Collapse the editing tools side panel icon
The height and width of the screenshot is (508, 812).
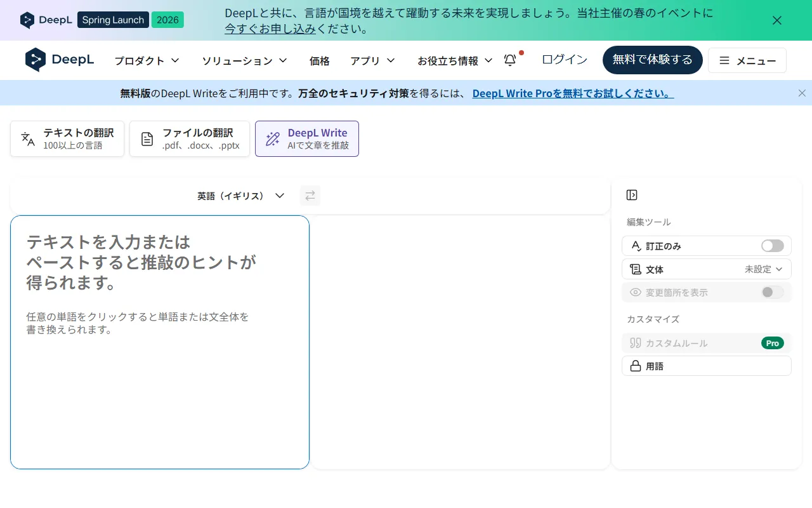tap(631, 195)
